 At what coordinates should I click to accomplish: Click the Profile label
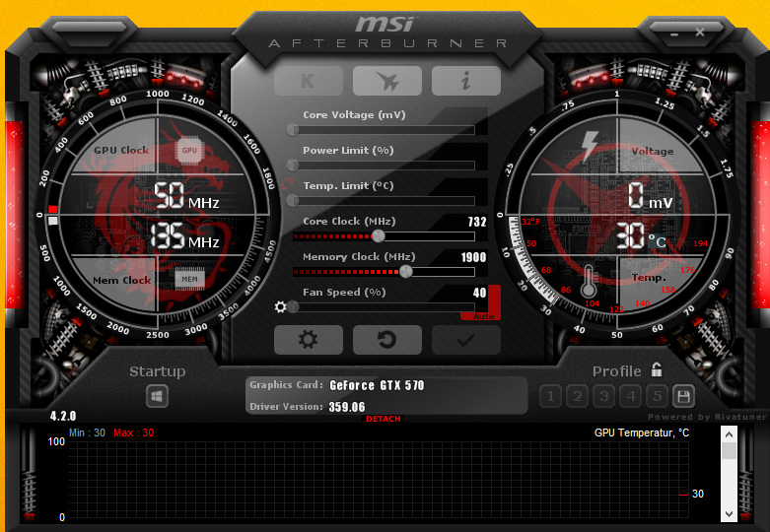pos(617,371)
